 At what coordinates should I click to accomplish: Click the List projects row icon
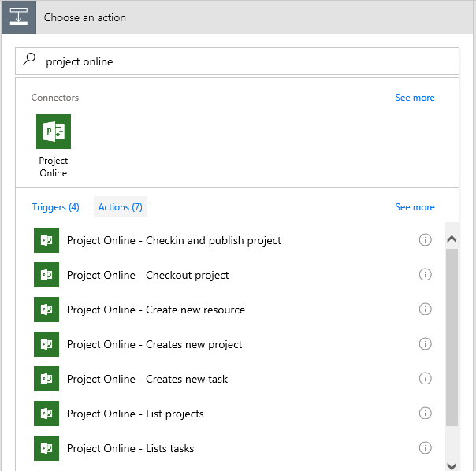46,414
